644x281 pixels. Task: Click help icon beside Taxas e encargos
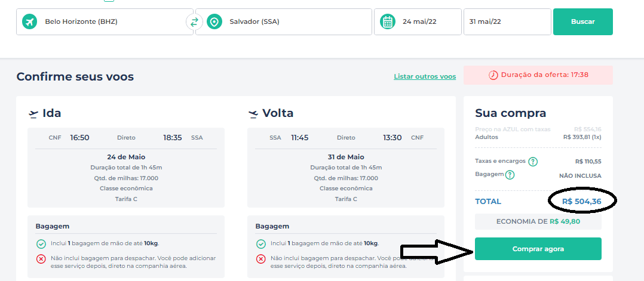[533, 162]
